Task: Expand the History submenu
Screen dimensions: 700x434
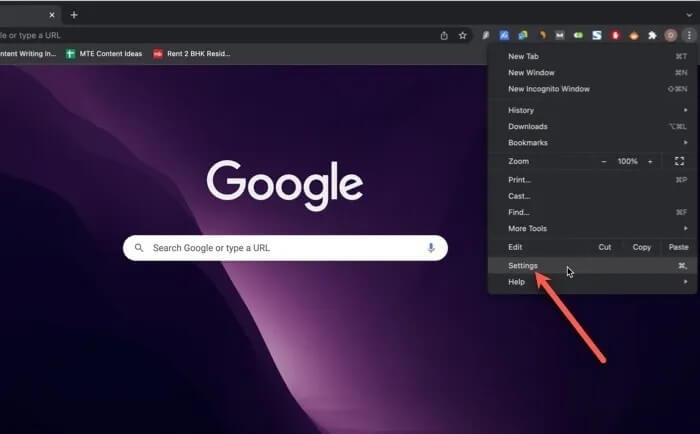Action: 592,110
